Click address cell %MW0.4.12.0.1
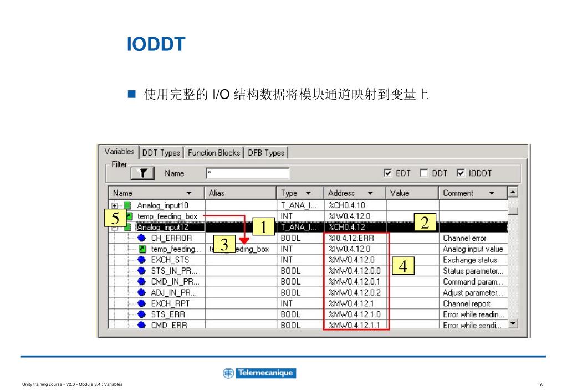Image resolution: width=567 pixels, height=392 pixels. pos(355,281)
